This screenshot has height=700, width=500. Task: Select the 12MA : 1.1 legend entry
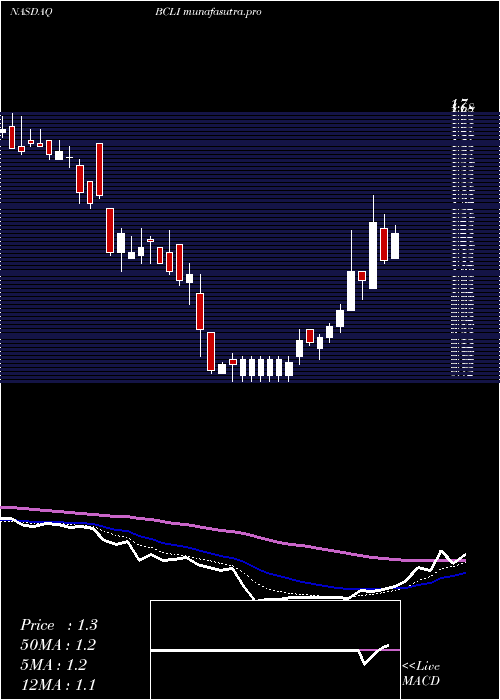(x=58, y=684)
